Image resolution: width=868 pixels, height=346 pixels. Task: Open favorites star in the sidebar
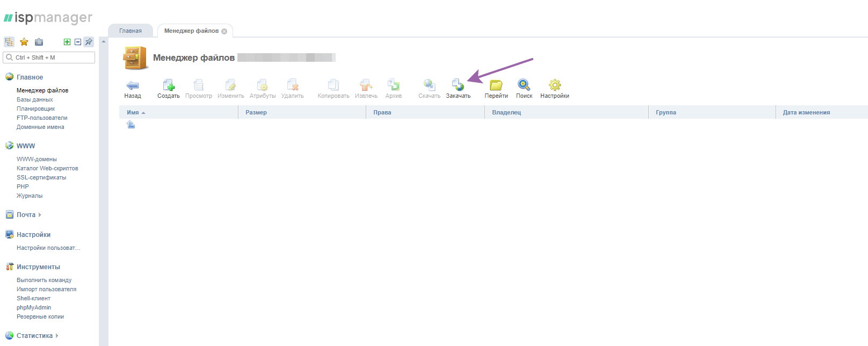[24, 42]
